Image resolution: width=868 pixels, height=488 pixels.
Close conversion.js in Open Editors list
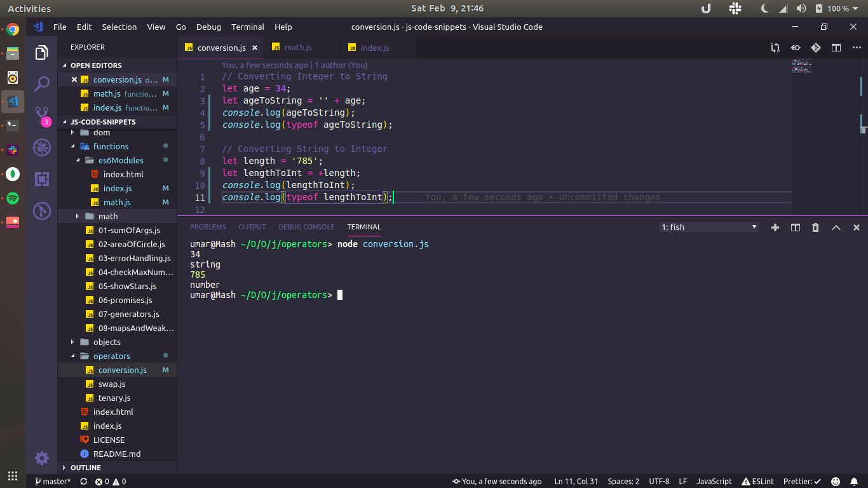pos(74,79)
